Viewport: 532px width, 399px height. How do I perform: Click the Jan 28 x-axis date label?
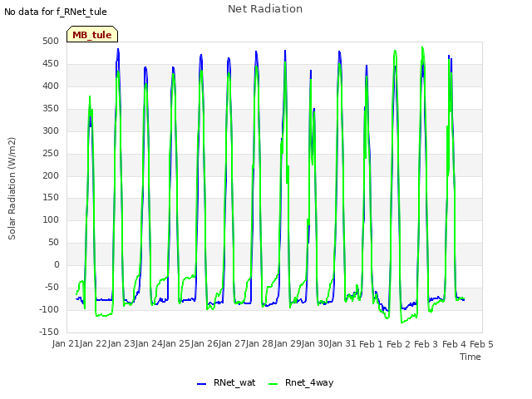[x=260, y=343]
